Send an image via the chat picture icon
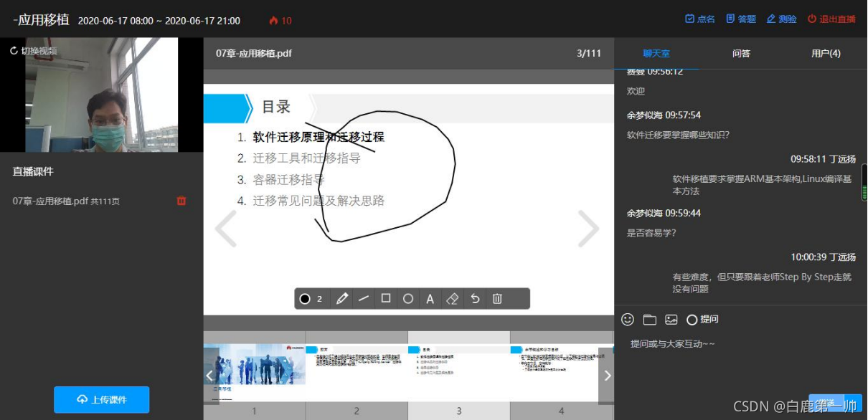This screenshot has height=420, width=868. click(671, 320)
